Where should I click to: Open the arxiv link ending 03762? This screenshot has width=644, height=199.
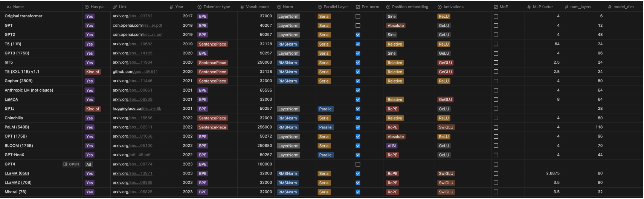(x=133, y=16)
